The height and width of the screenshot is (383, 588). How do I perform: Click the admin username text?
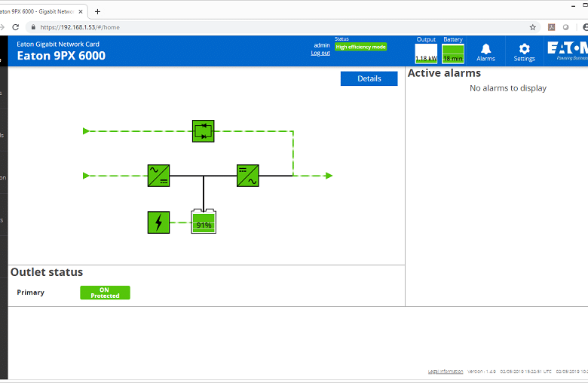[322, 45]
